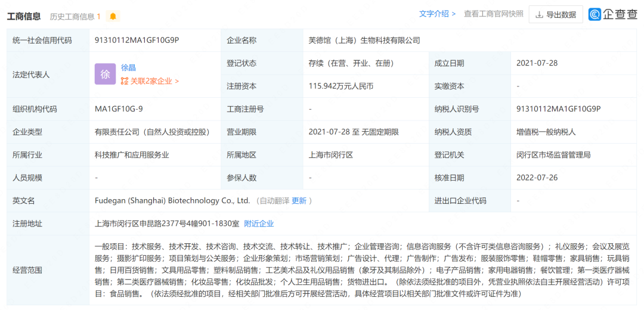Viewport: 644px width, 310px height.
Task: Open the 文字介绍 link
Action: tap(437, 14)
